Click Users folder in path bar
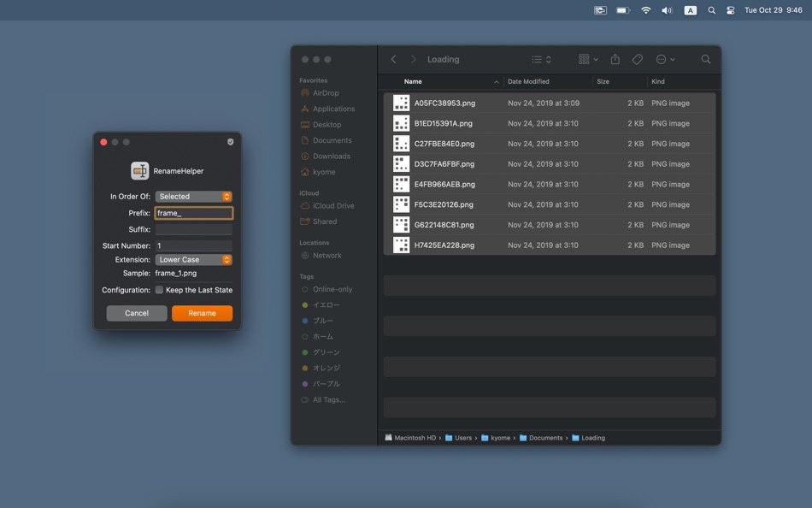Image resolution: width=812 pixels, height=508 pixels. click(459, 438)
